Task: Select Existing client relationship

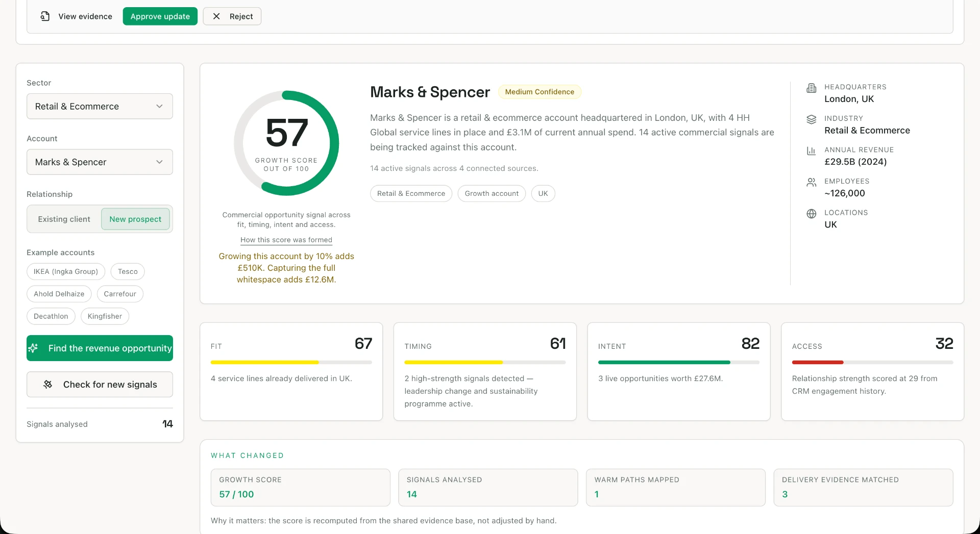Action: point(64,219)
